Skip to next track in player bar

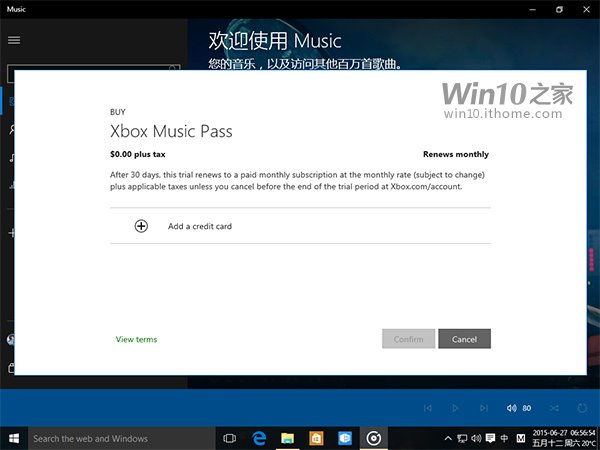pyautogui.click(x=484, y=408)
